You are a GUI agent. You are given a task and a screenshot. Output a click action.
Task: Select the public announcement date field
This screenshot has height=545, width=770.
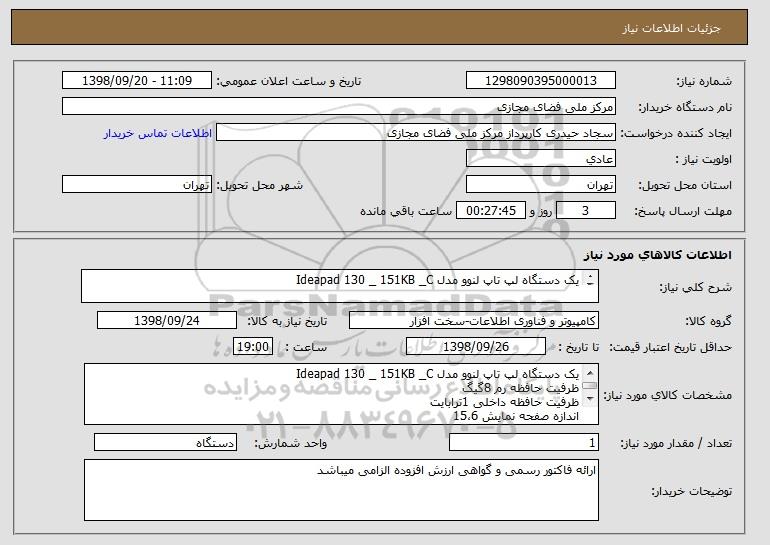[x=137, y=81]
